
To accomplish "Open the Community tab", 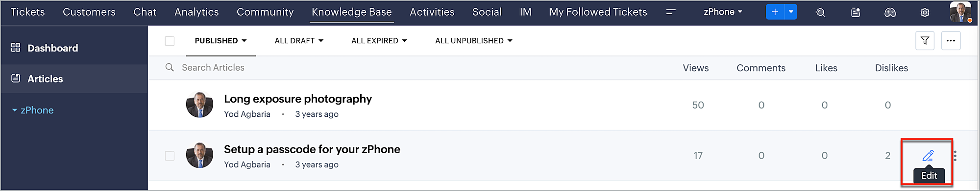I will (x=265, y=12).
